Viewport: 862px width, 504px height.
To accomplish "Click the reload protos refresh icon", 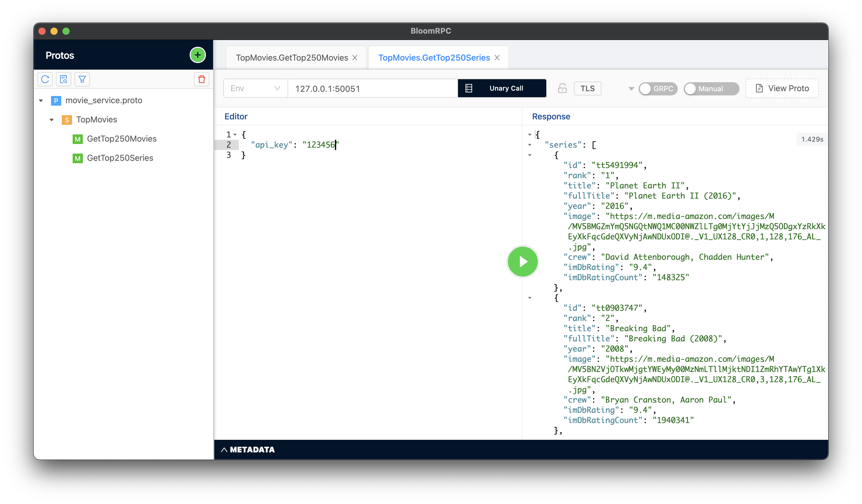I will [45, 79].
